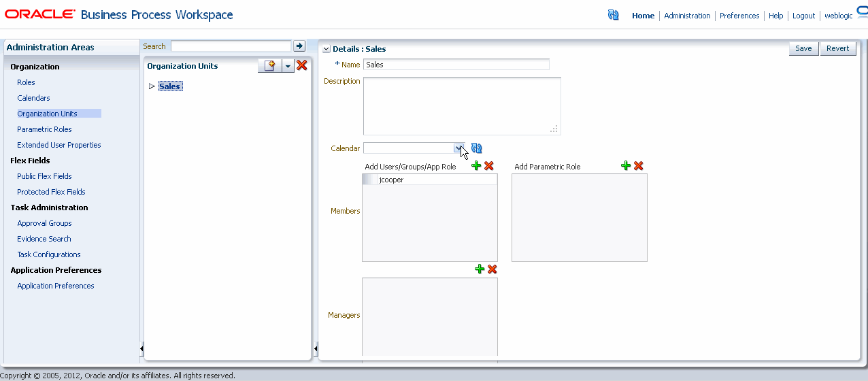This screenshot has width=868, height=381.
Task: Open Approval Groups under Task Administration
Action: [x=44, y=223]
